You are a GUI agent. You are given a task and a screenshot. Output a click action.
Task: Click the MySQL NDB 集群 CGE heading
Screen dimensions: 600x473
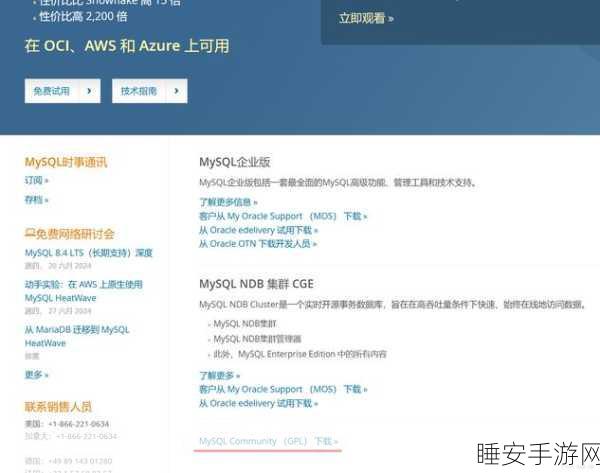click(x=256, y=284)
